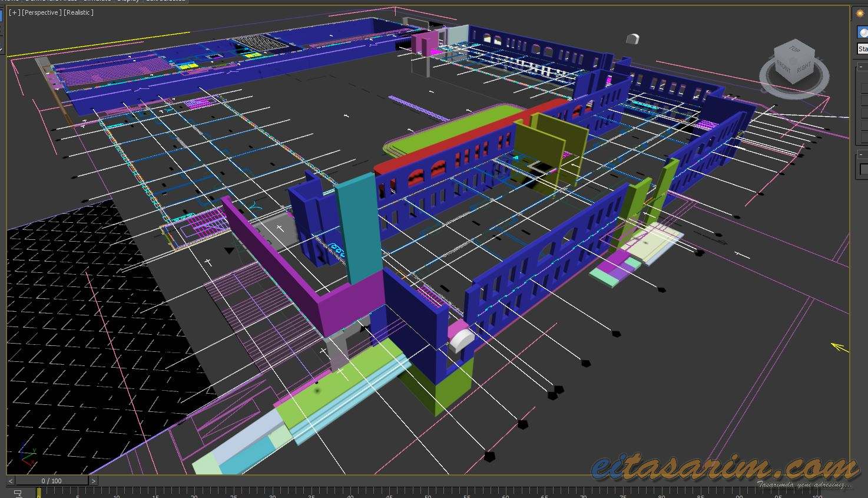Open the Mini Curve Editor icon
The width and height of the screenshot is (868, 498).
click(x=17, y=493)
